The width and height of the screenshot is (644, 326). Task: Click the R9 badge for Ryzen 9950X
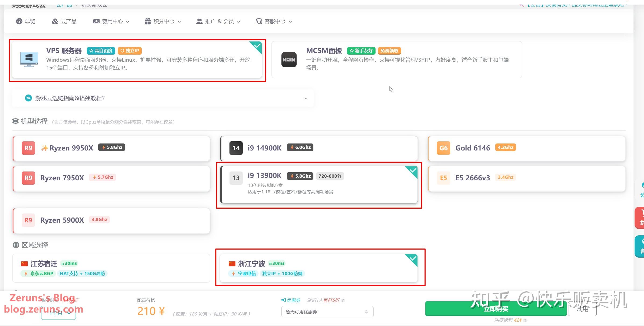click(x=28, y=148)
